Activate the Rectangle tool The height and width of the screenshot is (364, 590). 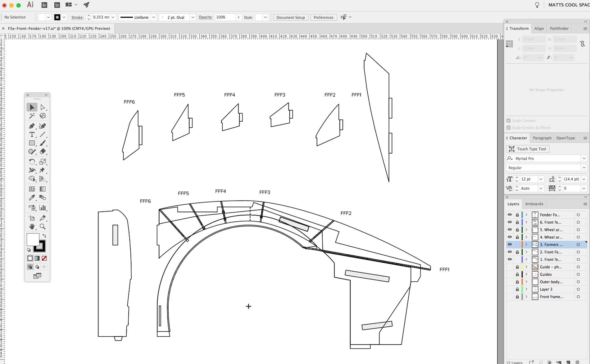[x=32, y=143]
